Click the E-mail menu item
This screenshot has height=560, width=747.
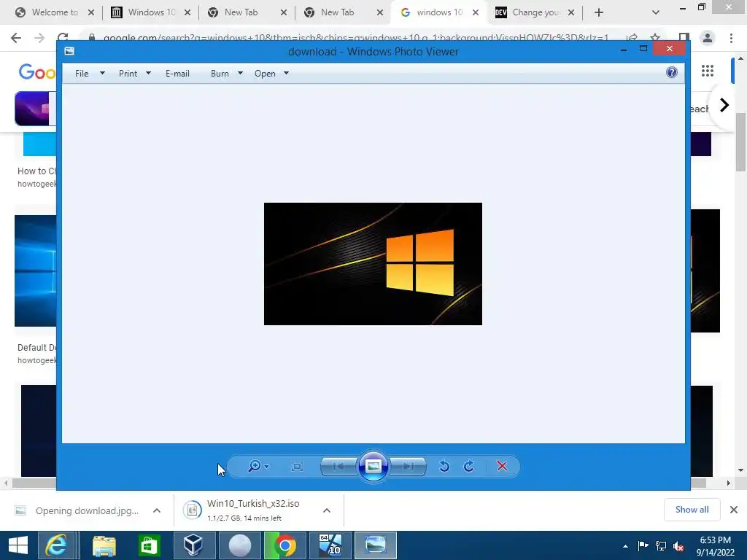pyautogui.click(x=177, y=74)
